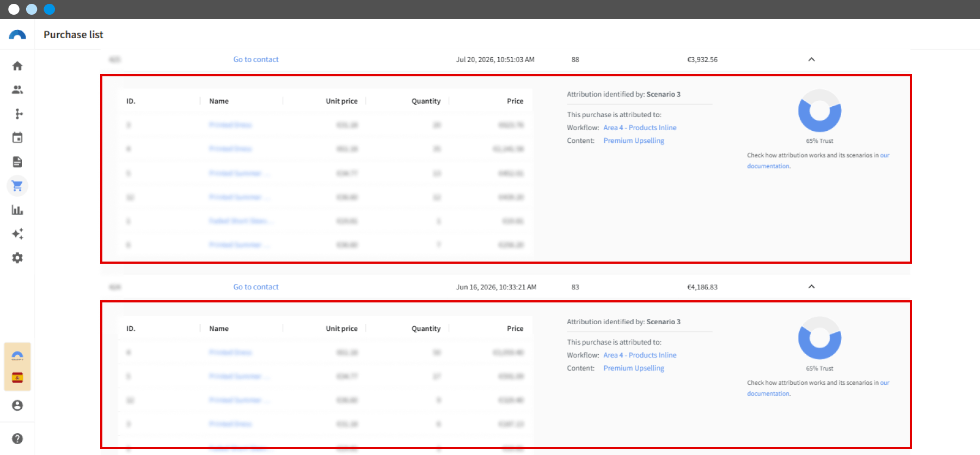Viewport: 980px width, 455px height.
Task: Open workflow Area 4 - Products Inline, June purchase
Action: tap(640, 355)
